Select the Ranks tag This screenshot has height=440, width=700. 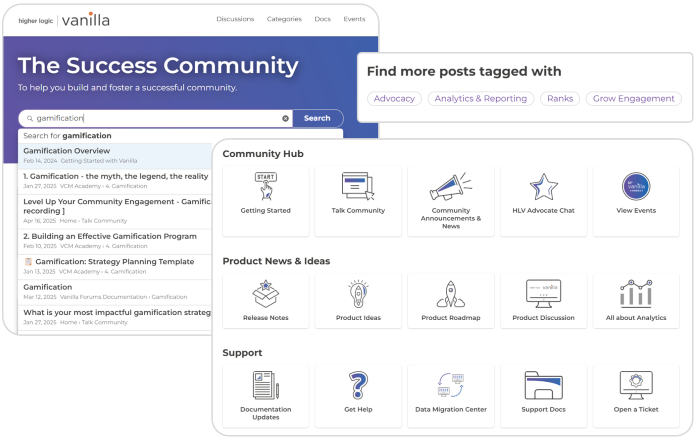(x=560, y=99)
